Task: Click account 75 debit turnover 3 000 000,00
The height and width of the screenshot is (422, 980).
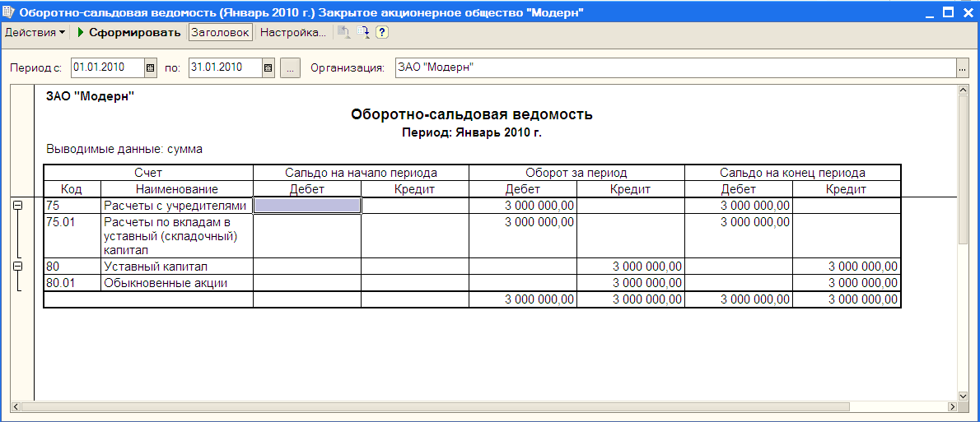Action: [x=523, y=206]
